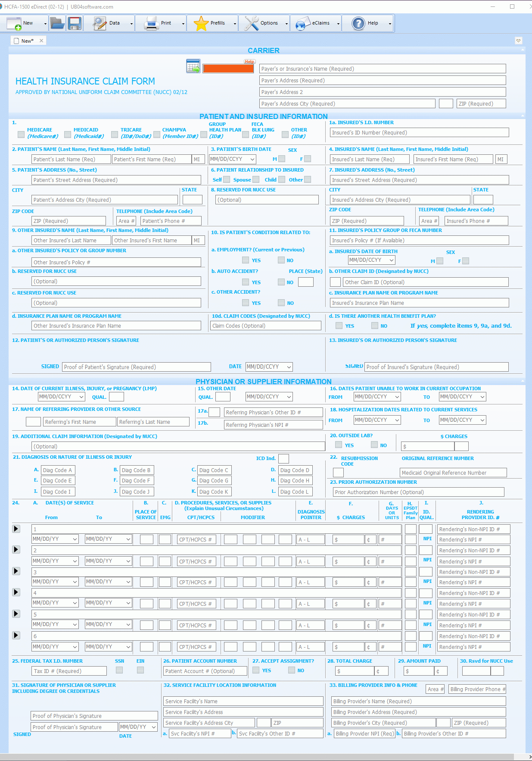Close the New* tab
The height and width of the screenshot is (761, 532).
tap(41, 41)
